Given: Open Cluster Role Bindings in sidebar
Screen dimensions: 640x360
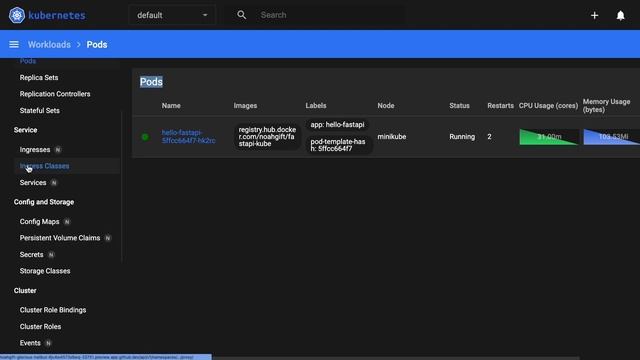Looking at the screenshot, I should tap(53, 310).
